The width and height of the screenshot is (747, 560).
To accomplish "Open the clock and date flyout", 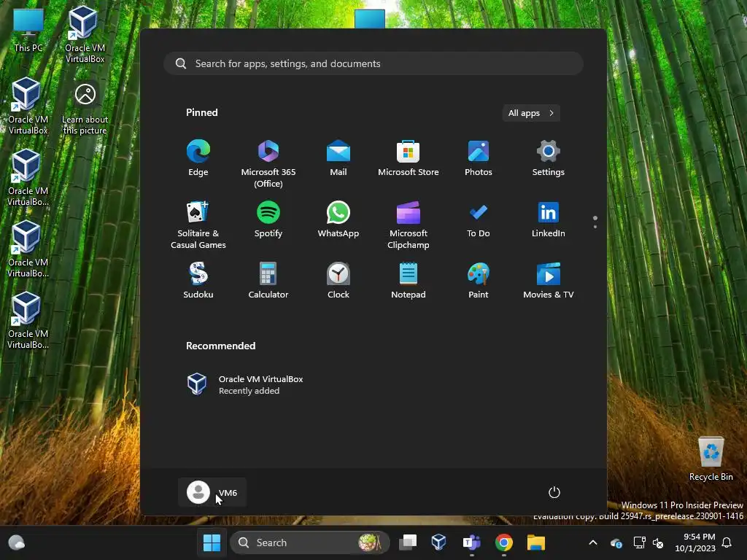I will pyautogui.click(x=695, y=542).
